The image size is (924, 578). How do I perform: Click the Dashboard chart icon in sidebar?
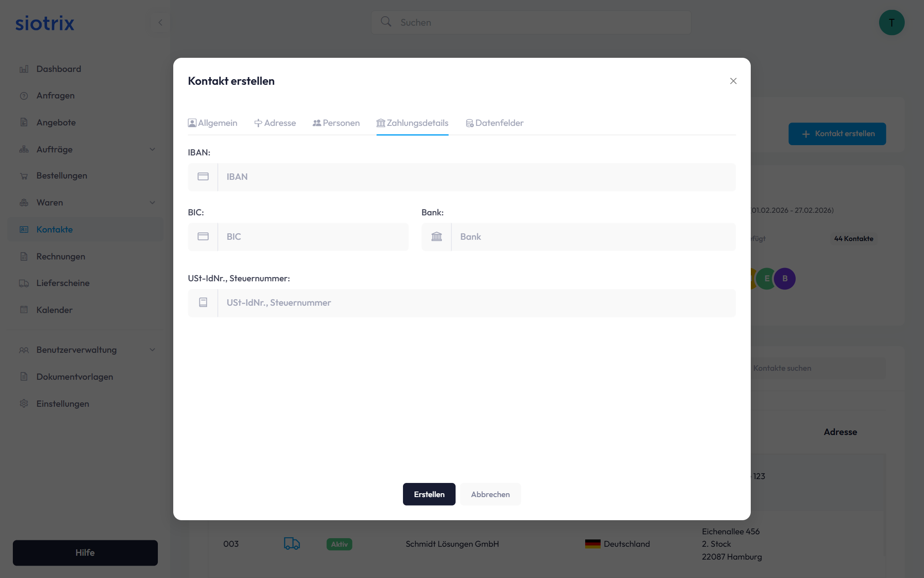tap(24, 69)
